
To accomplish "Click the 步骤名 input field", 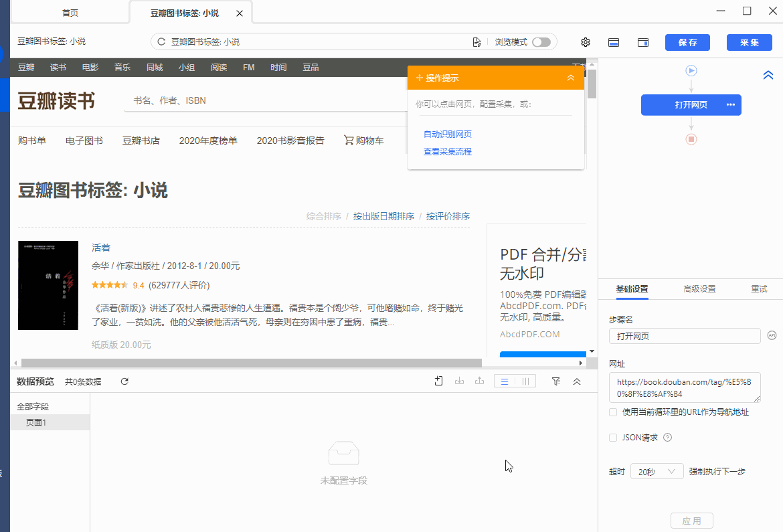I will [x=685, y=336].
